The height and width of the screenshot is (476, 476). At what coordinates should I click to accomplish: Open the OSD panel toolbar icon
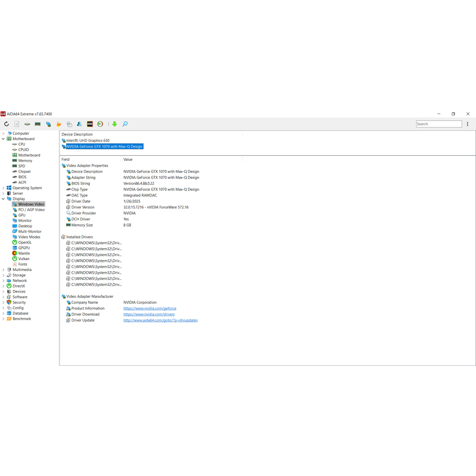90,124
